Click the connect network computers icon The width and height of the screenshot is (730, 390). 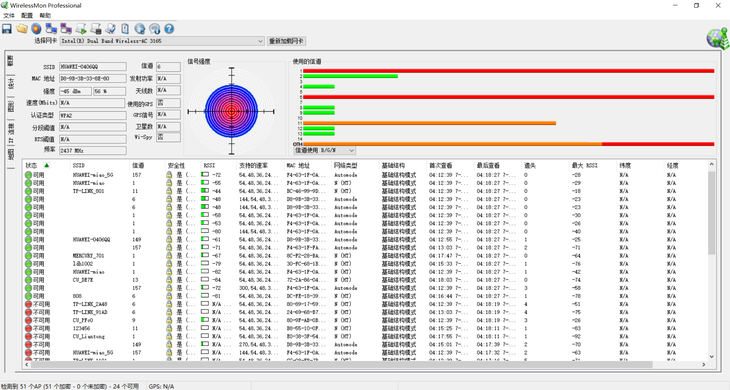coord(51,29)
